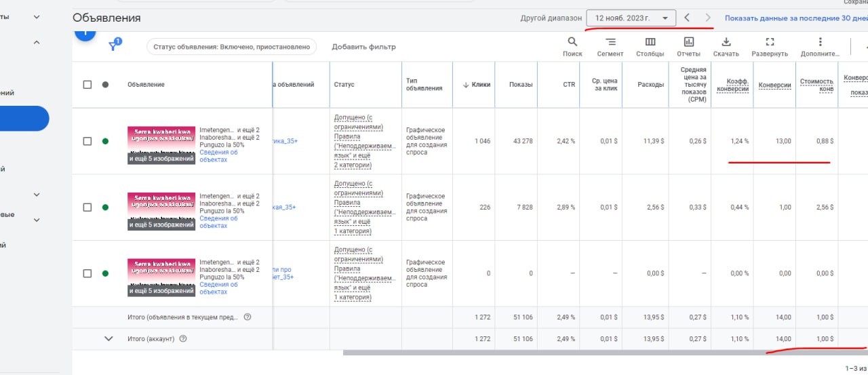Image resolution: width=868 pixels, height=375 pixels.
Task: Open the Search (Поиск) tool
Action: pyautogui.click(x=572, y=47)
